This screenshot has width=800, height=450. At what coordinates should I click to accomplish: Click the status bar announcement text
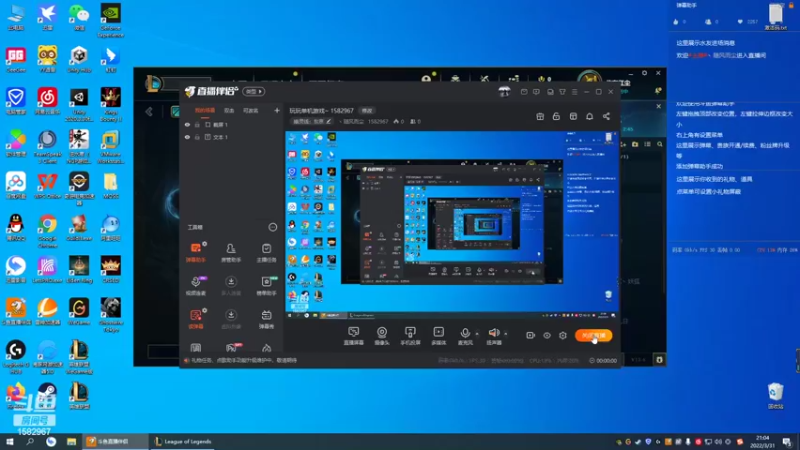244,360
